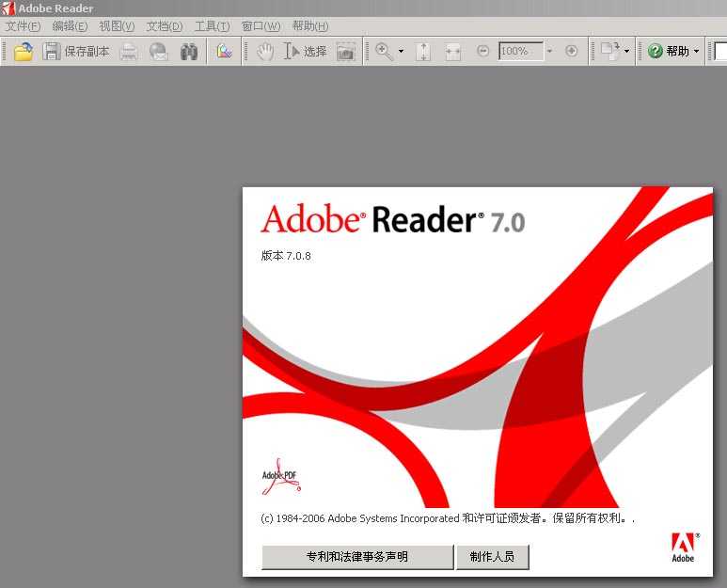The image size is (727, 588).
Task: Expand the Help (帮助) toolbar dropdown arrow
Action: pos(696,51)
